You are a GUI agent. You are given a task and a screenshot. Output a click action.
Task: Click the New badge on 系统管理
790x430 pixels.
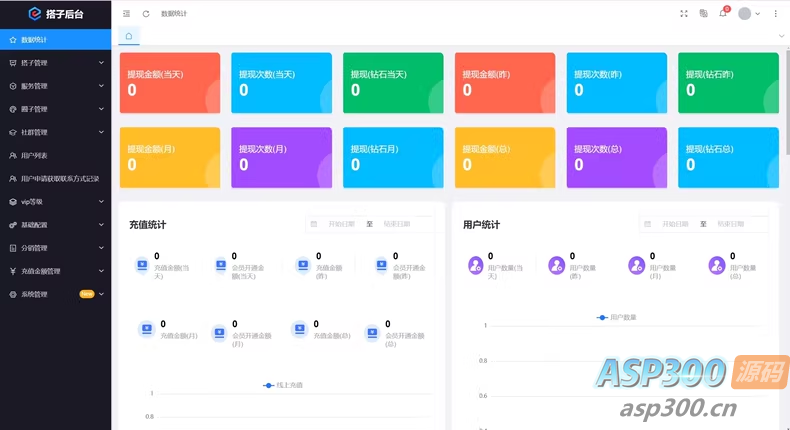coord(87,294)
